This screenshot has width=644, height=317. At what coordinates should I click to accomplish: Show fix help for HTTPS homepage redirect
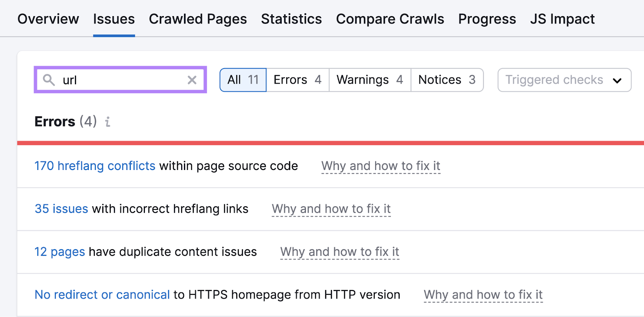[x=483, y=294]
